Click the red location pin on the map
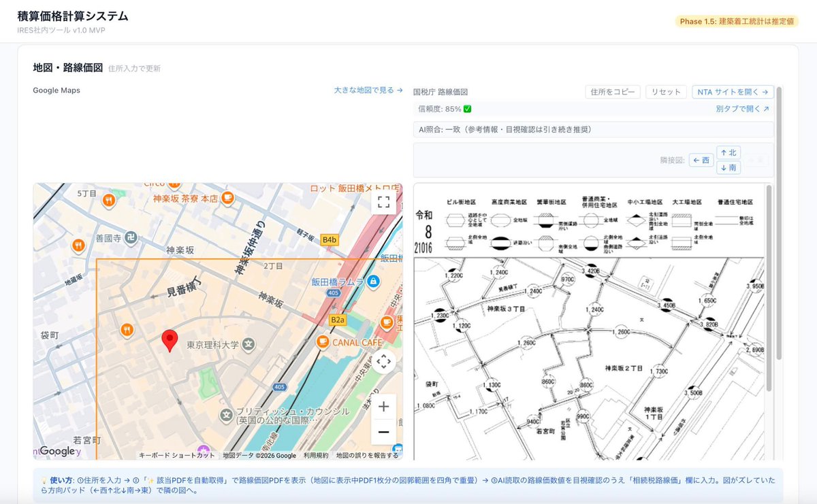This screenshot has width=817, height=504. point(169,340)
